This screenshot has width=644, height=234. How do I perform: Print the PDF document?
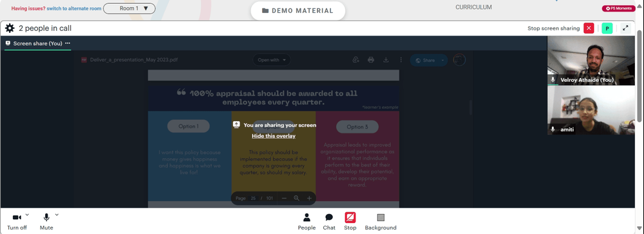pyautogui.click(x=371, y=60)
